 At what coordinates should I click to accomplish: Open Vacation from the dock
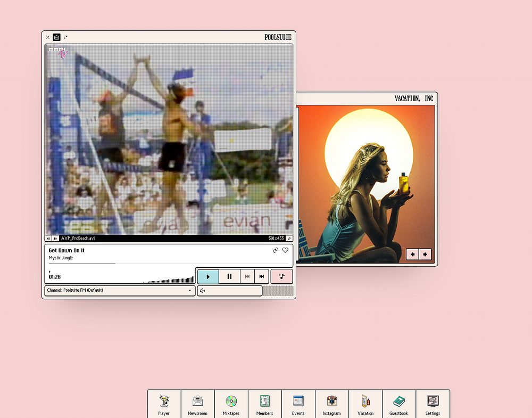pyautogui.click(x=365, y=404)
